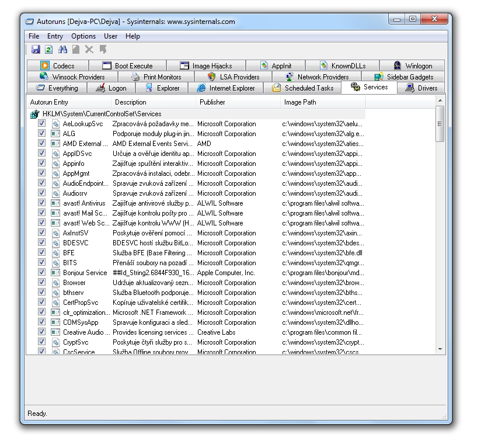Click the Refresh toolbar icon

click(x=49, y=50)
